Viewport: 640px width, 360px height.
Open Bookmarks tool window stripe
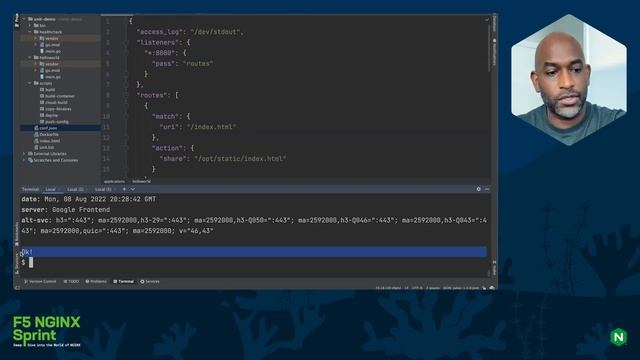(17, 234)
